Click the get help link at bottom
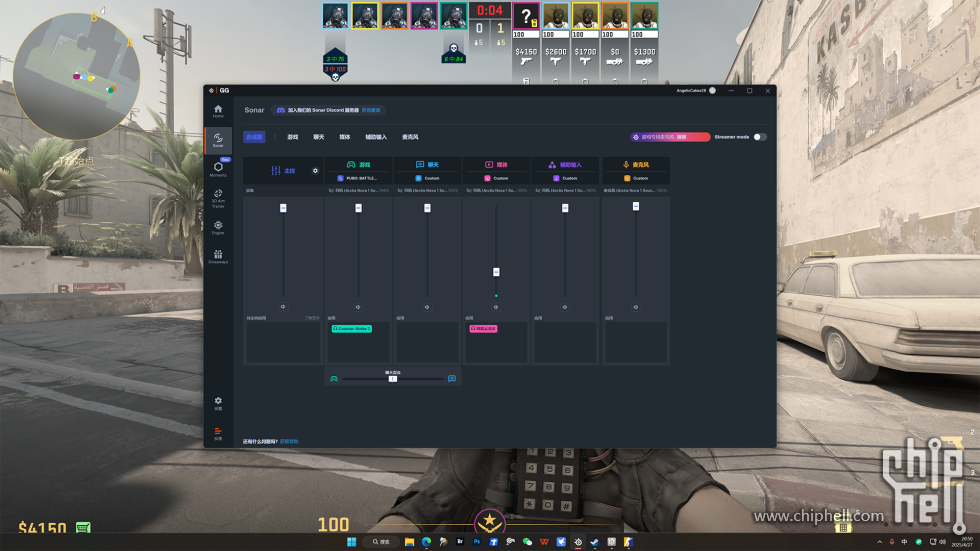The height and width of the screenshot is (551, 980). pos(289,442)
